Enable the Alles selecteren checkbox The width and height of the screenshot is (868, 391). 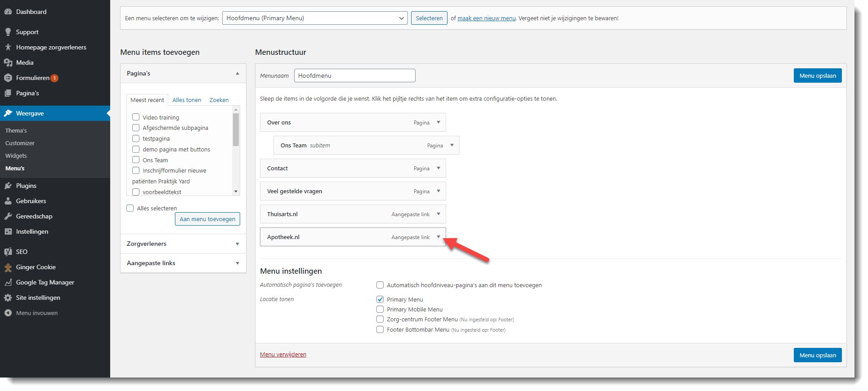coord(130,208)
